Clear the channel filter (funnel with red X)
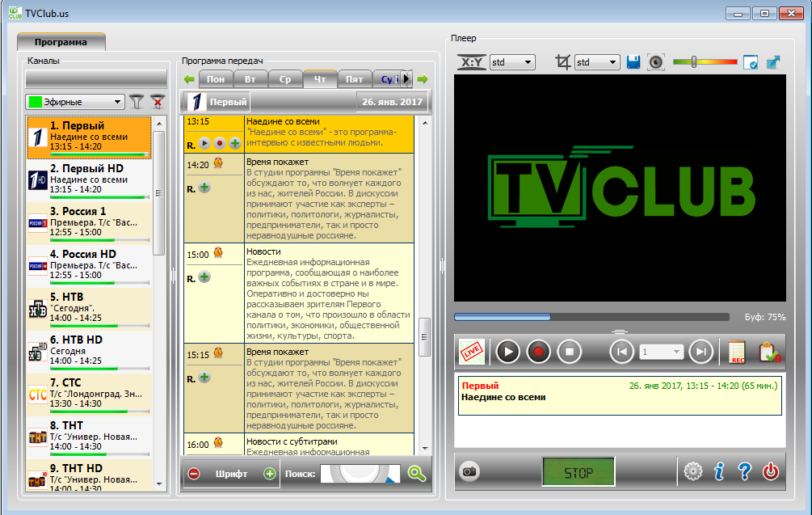812x515 pixels. (158, 102)
